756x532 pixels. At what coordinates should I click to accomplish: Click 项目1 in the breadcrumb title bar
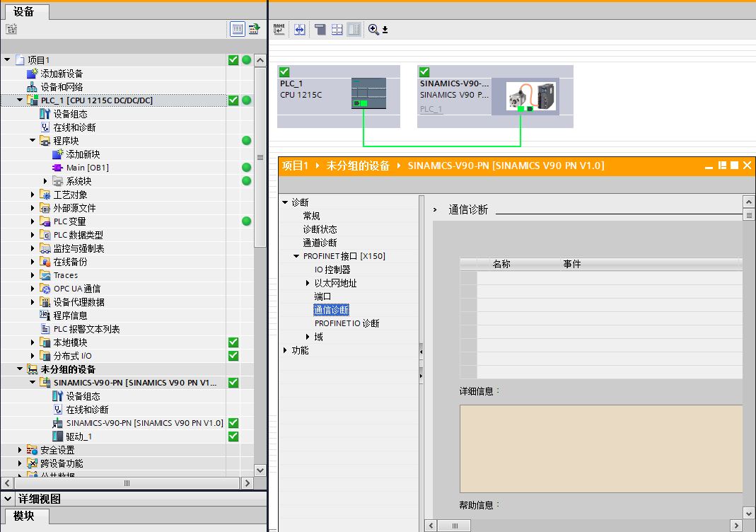(295, 166)
